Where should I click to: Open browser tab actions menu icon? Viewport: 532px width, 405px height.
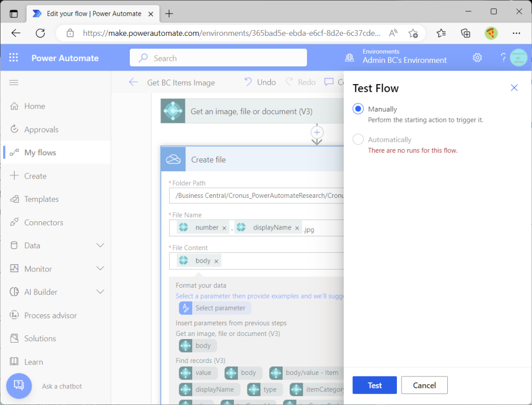point(14,14)
